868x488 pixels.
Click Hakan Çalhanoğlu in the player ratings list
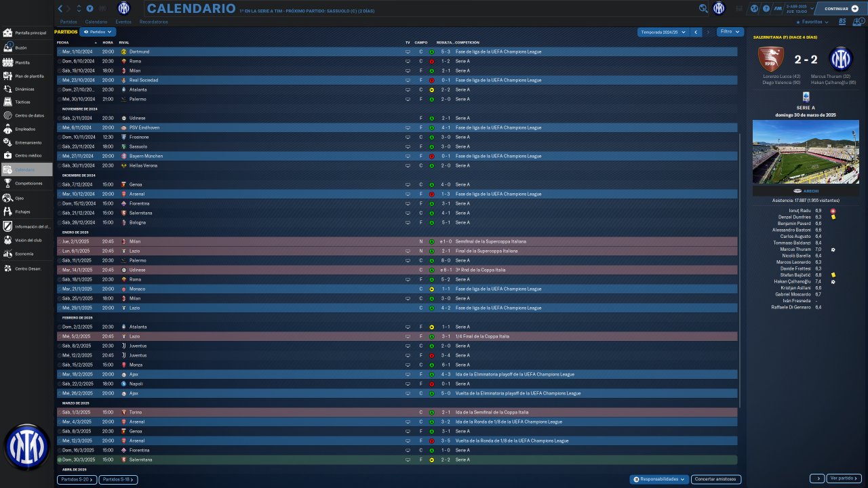click(791, 281)
